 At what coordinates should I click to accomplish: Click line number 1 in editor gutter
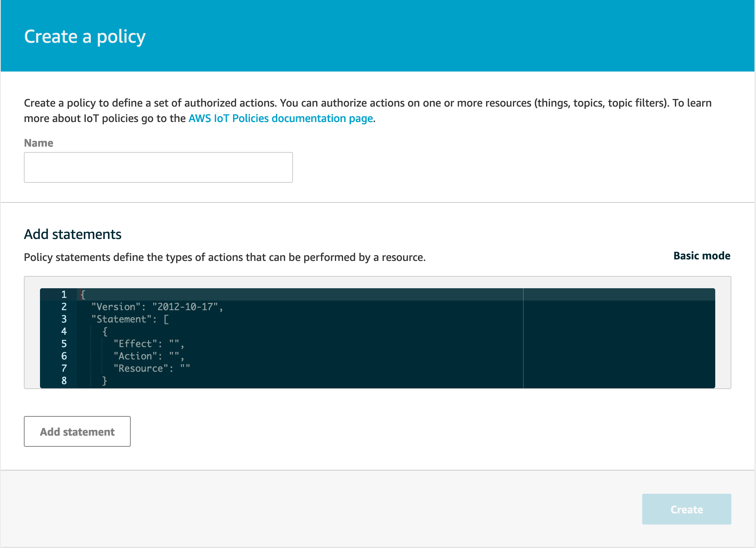point(64,294)
